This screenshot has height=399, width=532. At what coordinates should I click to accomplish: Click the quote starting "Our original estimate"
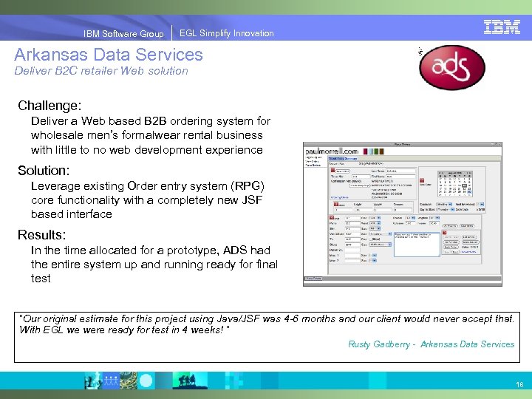pos(267,324)
